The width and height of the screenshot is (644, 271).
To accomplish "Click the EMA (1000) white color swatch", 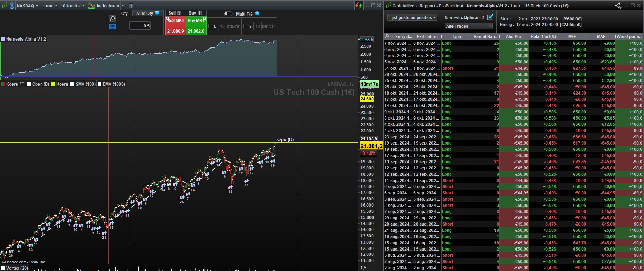I will pyautogui.click(x=100, y=84).
